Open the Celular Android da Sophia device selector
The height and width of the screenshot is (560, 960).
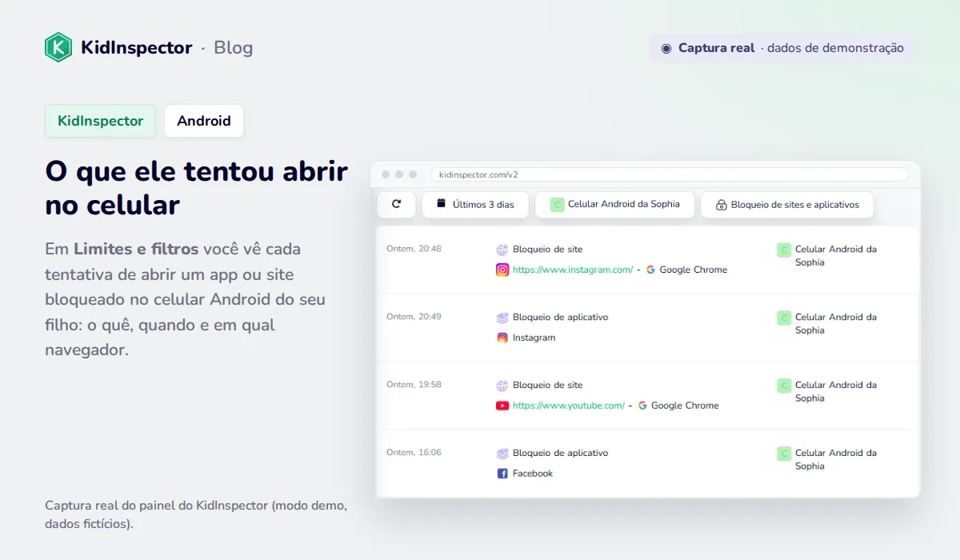(614, 204)
